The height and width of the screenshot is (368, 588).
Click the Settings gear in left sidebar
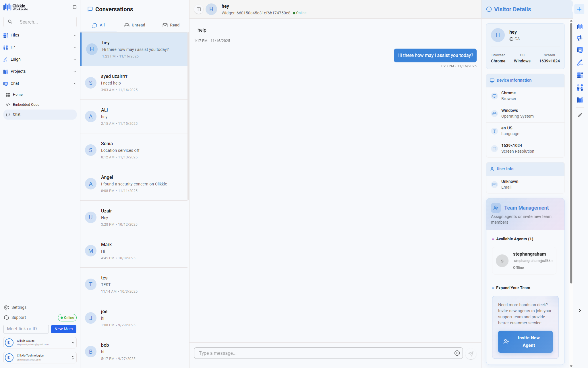point(6,308)
